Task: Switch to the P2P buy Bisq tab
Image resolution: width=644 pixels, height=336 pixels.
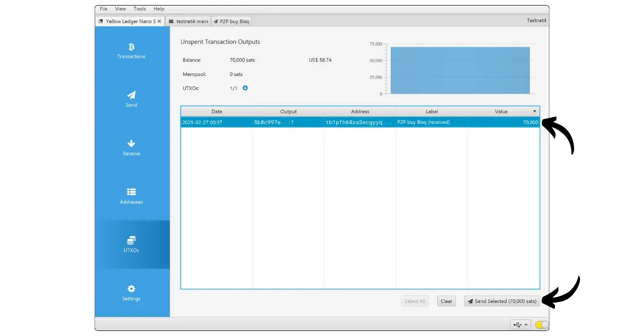Action: click(x=231, y=22)
